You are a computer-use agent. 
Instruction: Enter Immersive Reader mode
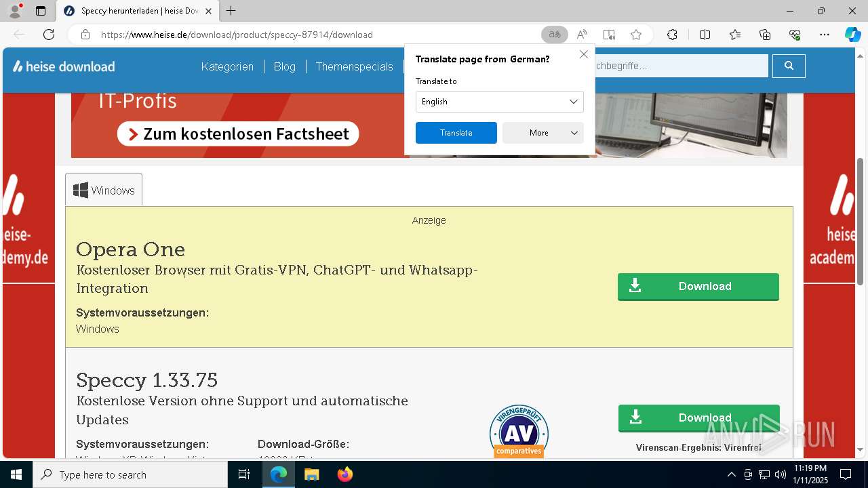click(x=609, y=35)
